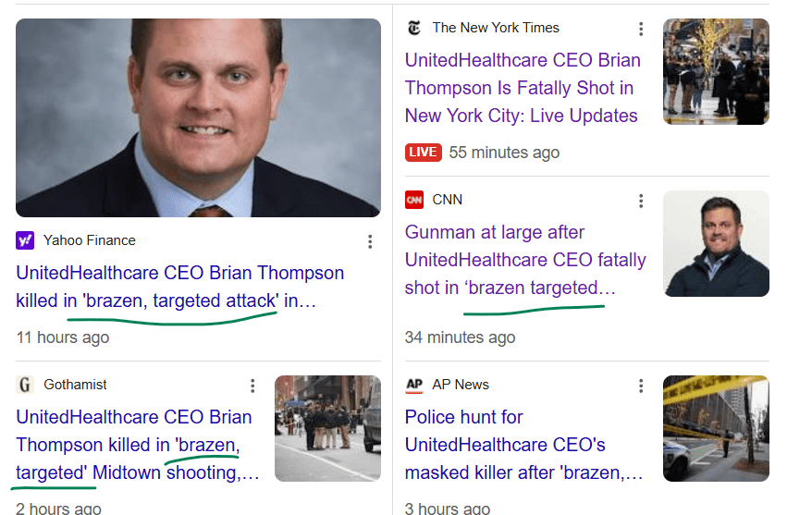Image resolution: width=812 pixels, height=515 pixels.
Task: Click the AP News logo icon
Action: pos(414,385)
